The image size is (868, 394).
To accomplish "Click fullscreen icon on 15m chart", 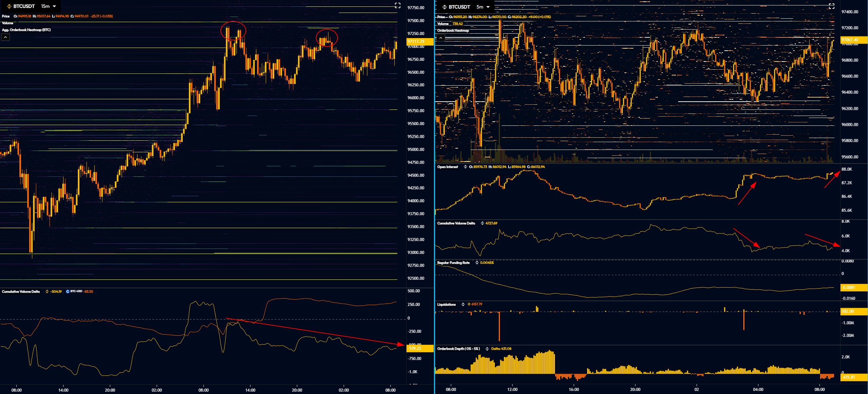I will click(397, 5).
